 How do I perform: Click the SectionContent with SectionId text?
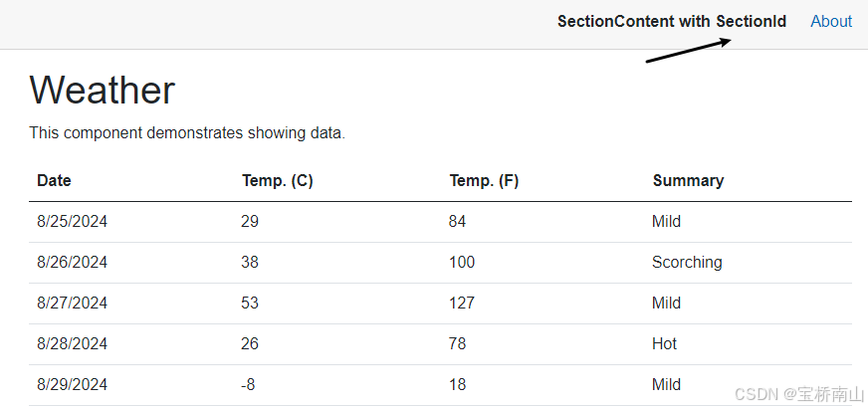tap(671, 21)
